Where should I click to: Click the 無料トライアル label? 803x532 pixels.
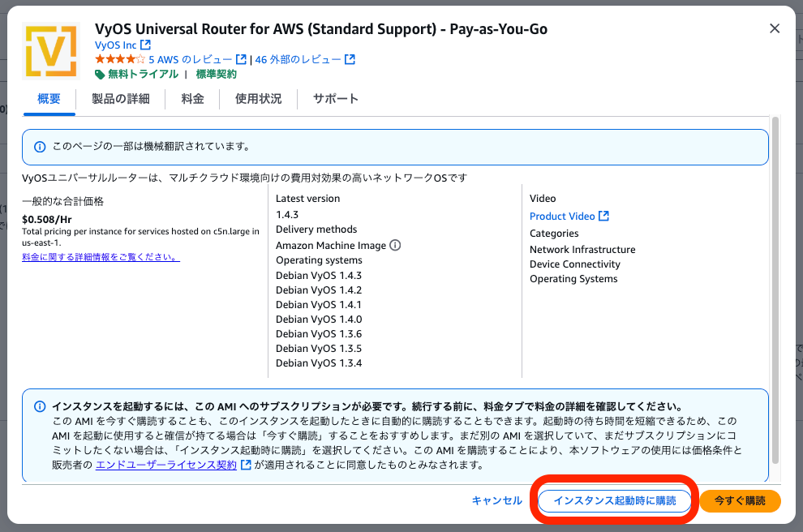pyautogui.click(x=143, y=75)
